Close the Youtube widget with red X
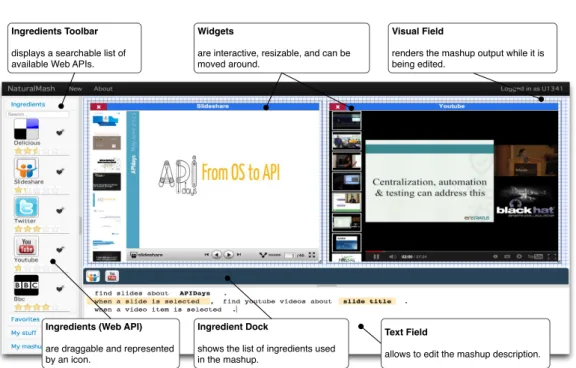Viewport: 576px width, 368px height. click(338, 107)
